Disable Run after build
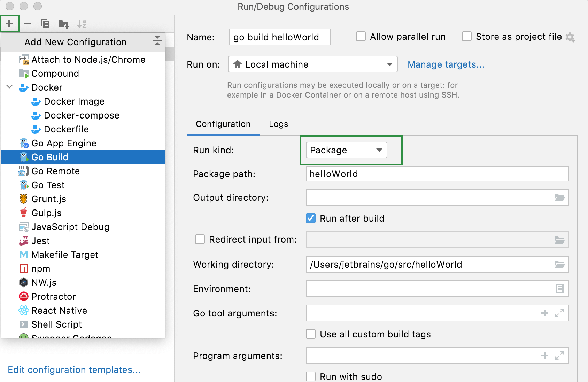The image size is (588, 382). point(310,218)
